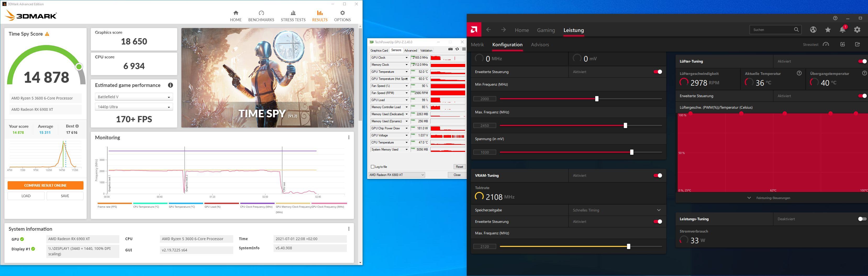Open Radeon Home tab
868x276 pixels.
[522, 30]
